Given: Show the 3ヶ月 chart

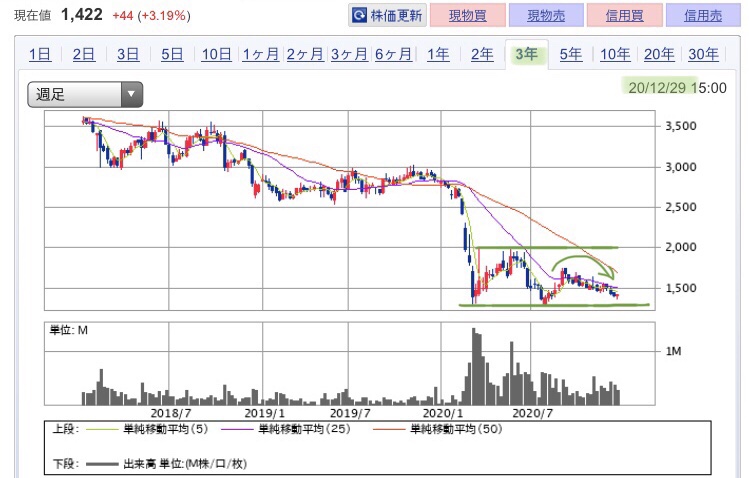Looking at the screenshot, I should (x=349, y=54).
